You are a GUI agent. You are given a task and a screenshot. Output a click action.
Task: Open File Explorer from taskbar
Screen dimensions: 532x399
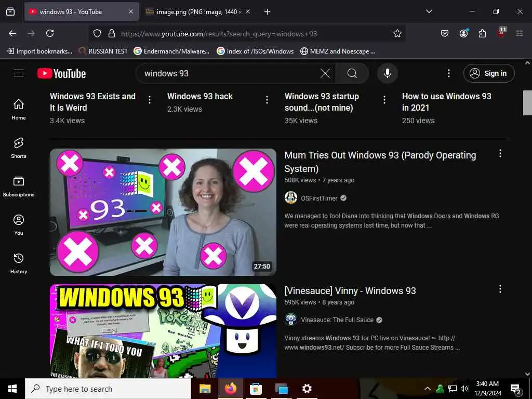pos(205,389)
